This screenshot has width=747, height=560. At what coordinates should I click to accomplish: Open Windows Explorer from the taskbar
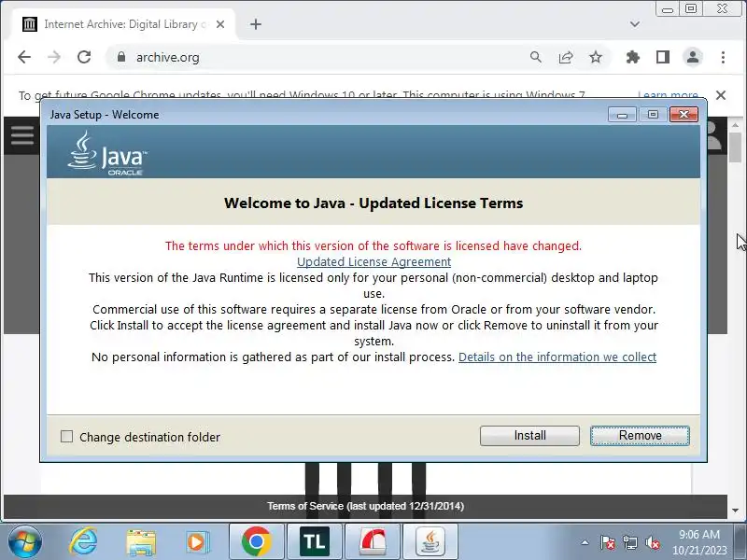pyautogui.click(x=141, y=542)
